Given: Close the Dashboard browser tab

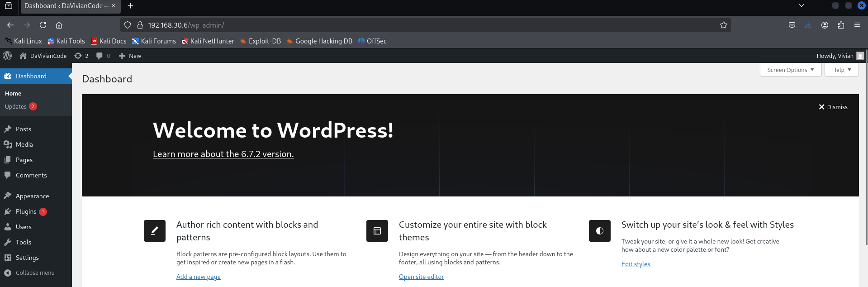Looking at the screenshot, I should (x=114, y=5).
